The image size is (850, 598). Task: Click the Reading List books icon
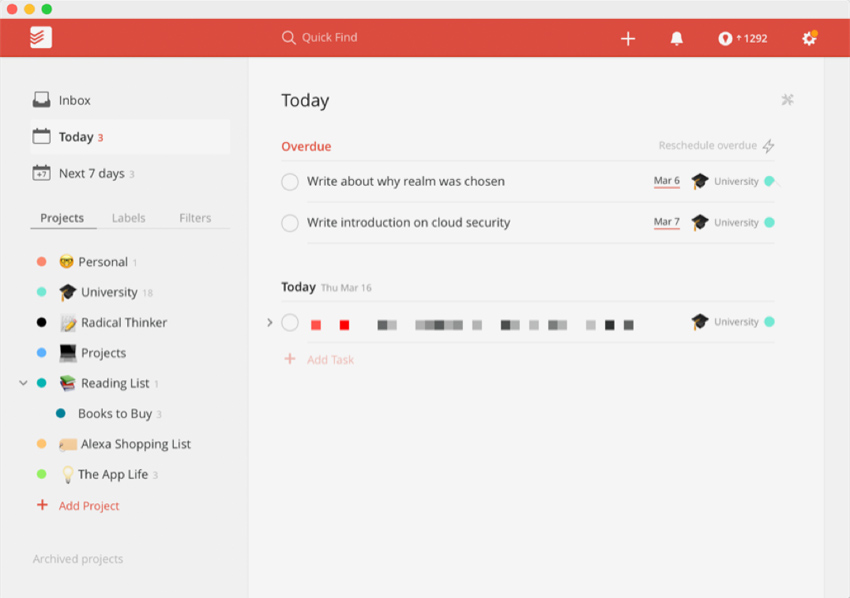67,383
